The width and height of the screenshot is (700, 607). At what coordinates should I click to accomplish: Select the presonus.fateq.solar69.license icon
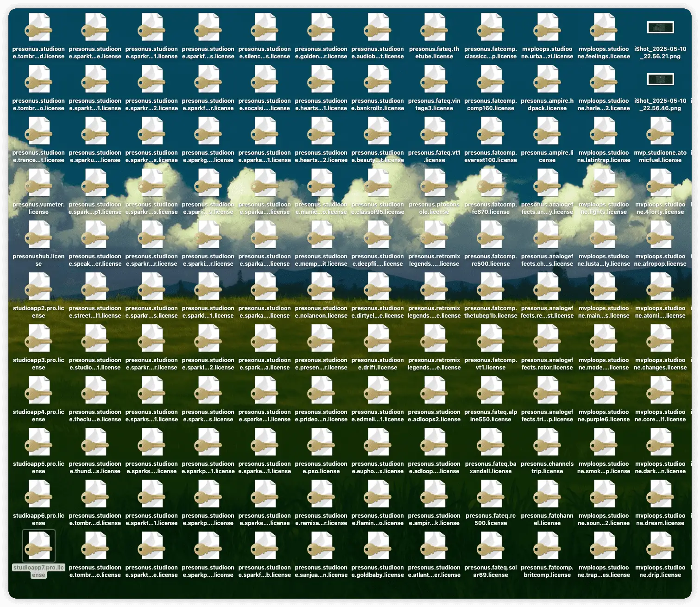pos(491,546)
